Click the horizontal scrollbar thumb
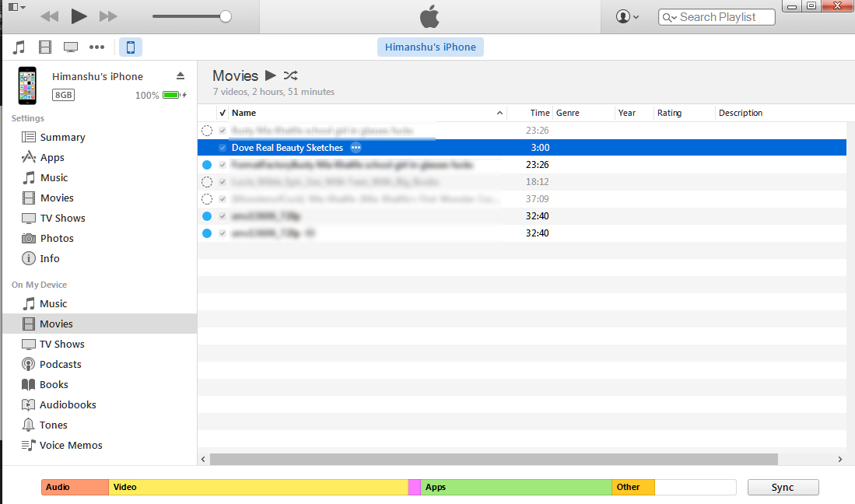 click(x=494, y=460)
